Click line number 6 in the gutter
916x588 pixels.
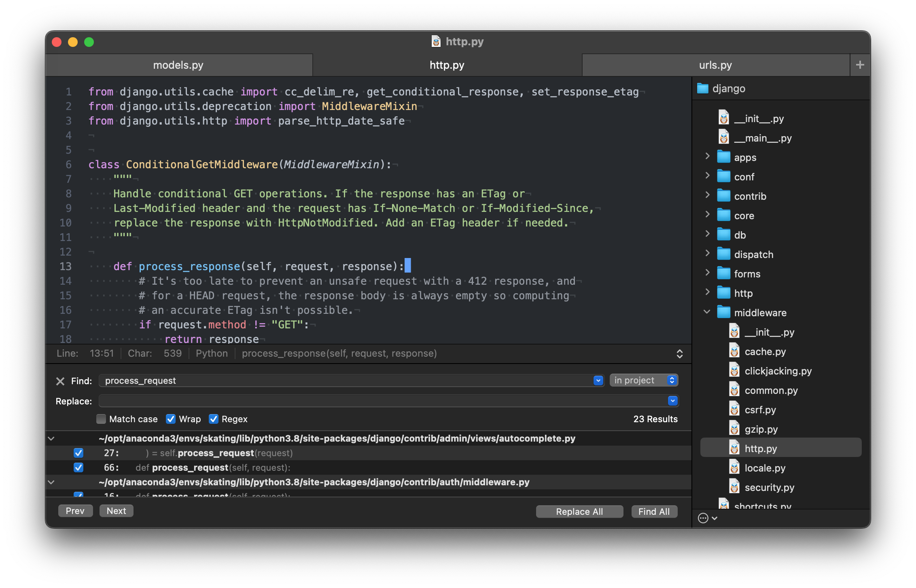(x=68, y=165)
